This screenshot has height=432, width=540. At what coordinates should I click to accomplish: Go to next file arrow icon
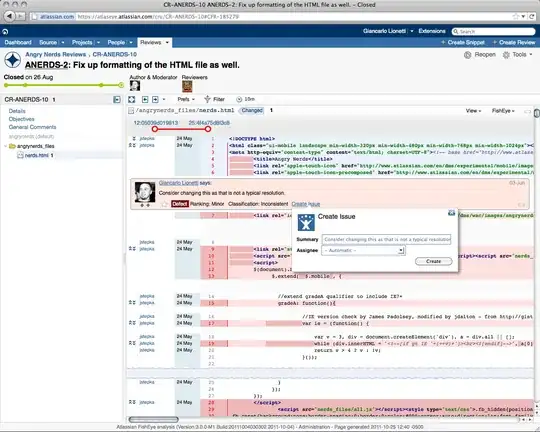tap(155, 100)
